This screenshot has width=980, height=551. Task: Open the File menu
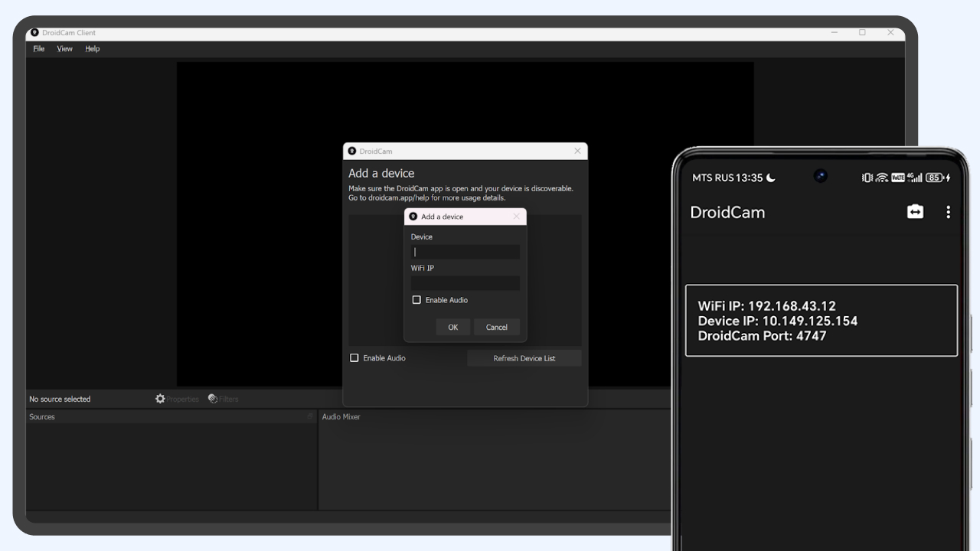[x=39, y=49]
